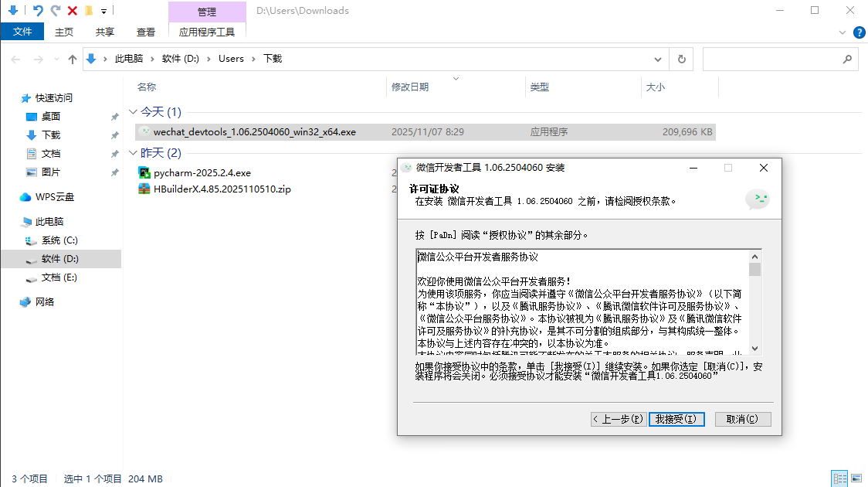
Task: Open the address bar history dropdown
Action: pyautogui.click(x=657, y=59)
